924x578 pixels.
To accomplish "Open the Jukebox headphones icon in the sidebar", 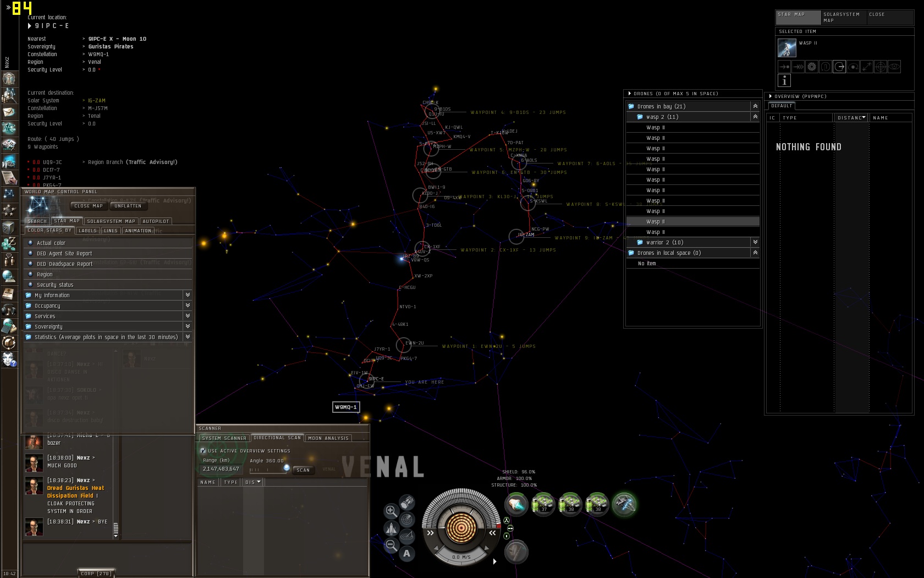I will click(x=9, y=309).
